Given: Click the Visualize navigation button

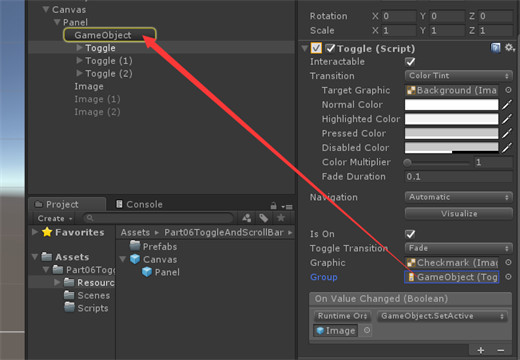Looking at the screenshot, I should click(x=459, y=213).
